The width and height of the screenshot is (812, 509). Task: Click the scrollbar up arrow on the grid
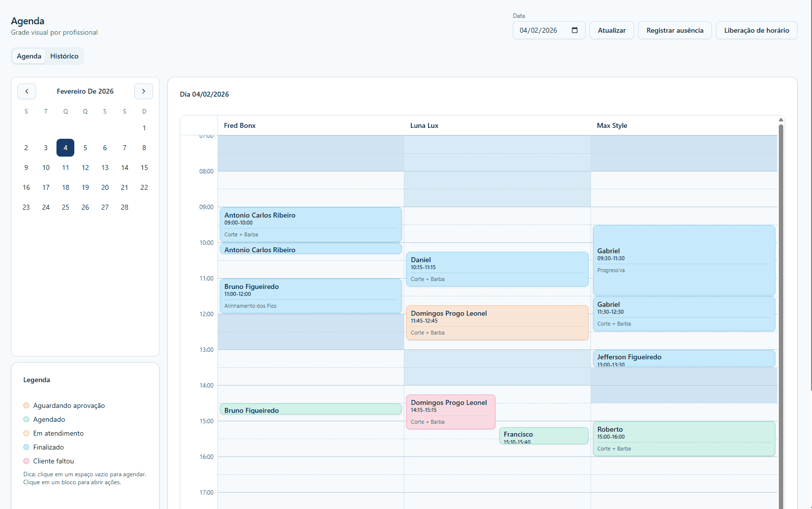pyautogui.click(x=780, y=119)
